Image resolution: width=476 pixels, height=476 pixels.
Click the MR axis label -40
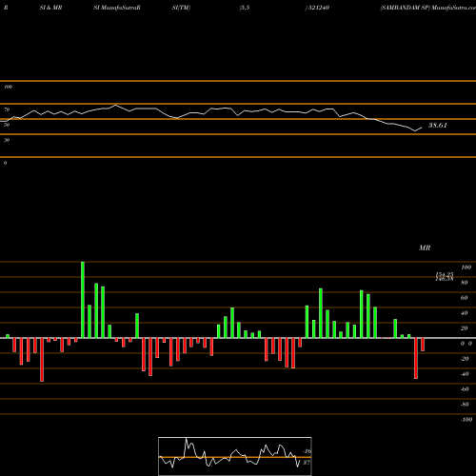(x=465, y=374)
